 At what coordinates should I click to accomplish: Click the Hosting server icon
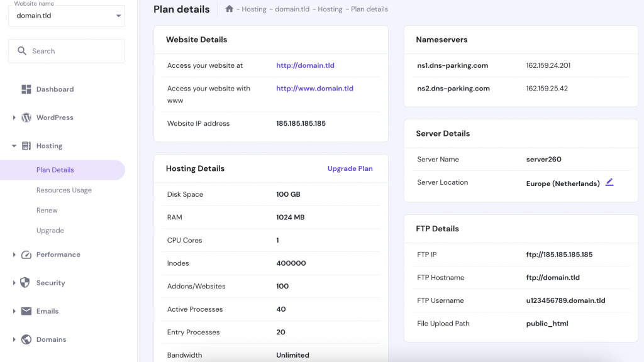(26, 146)
